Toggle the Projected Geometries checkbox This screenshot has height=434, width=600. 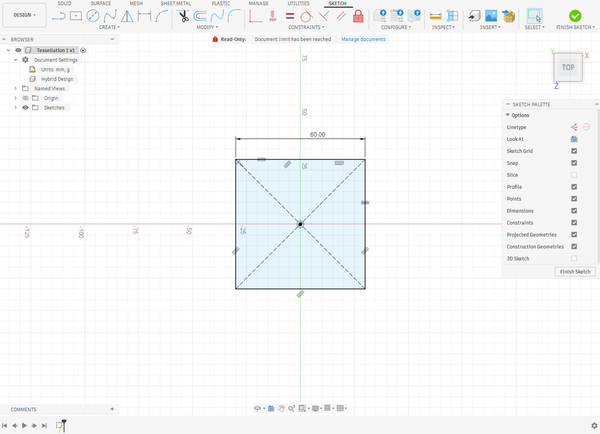[574, 235]
